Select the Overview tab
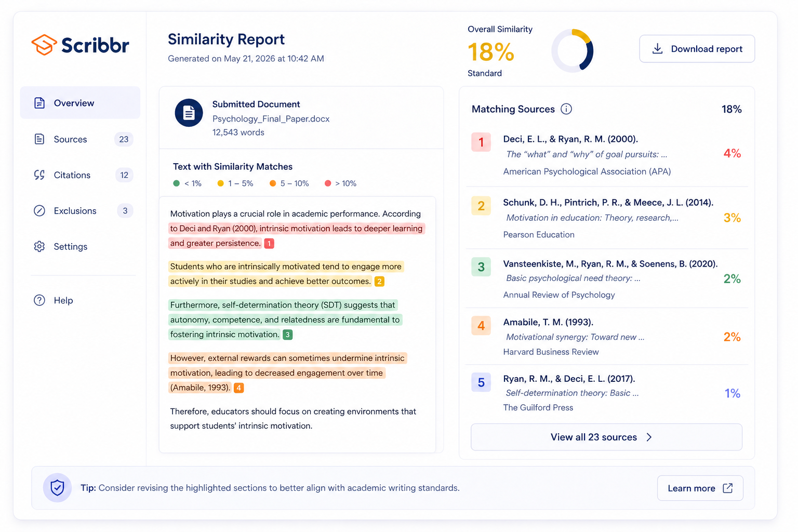The image size is (798, 532). click(x=74, y=103)
